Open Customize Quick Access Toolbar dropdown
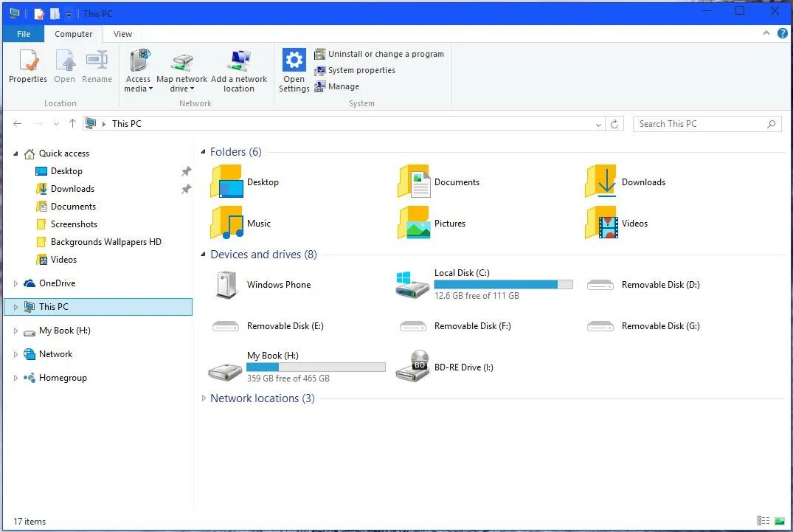 click(x=69, y=15)
